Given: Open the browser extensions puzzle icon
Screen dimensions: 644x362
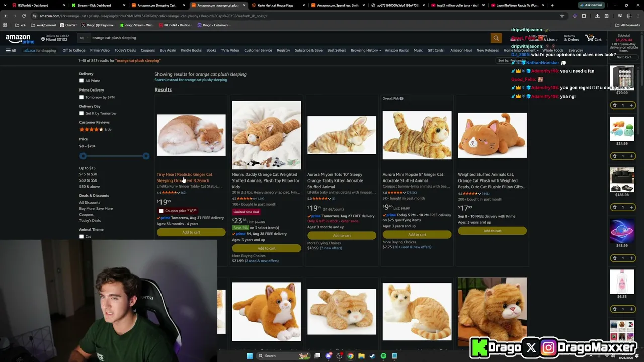Looking at the screenshot, I should pos(584,16).
